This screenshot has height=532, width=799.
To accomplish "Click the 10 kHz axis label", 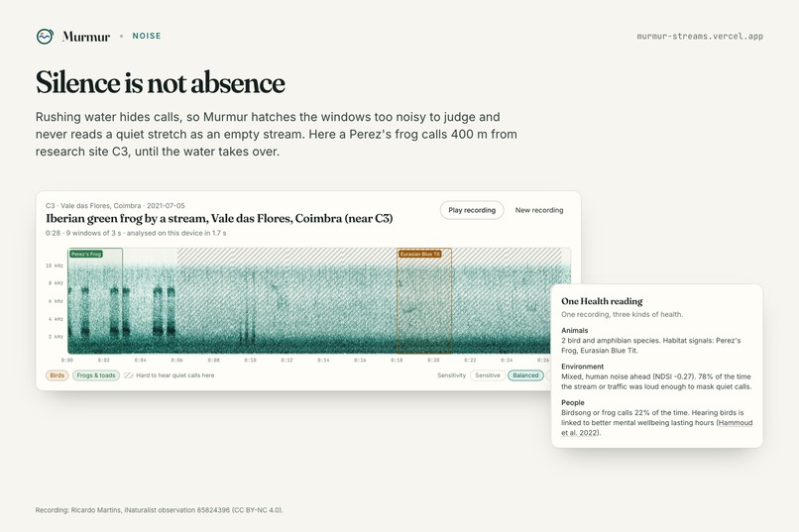I will point(55,266).
